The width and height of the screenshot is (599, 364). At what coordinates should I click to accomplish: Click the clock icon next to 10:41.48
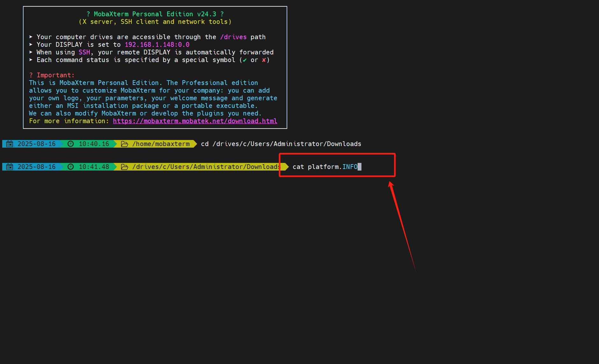[x=71, y=167]
